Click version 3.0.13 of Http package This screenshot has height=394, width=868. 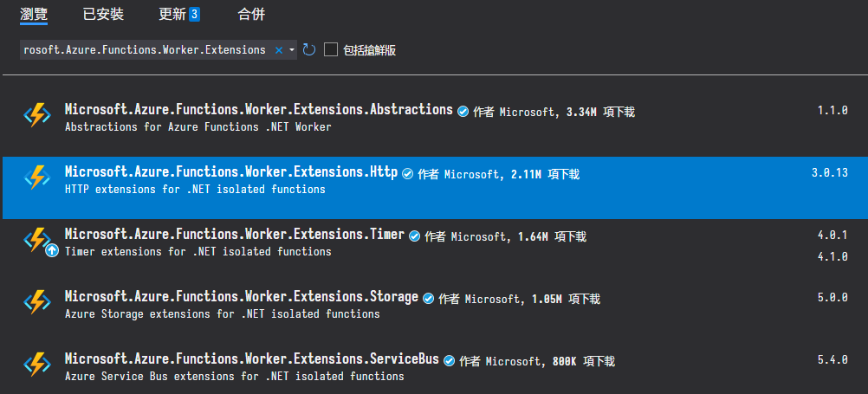(x=830, y=172)
